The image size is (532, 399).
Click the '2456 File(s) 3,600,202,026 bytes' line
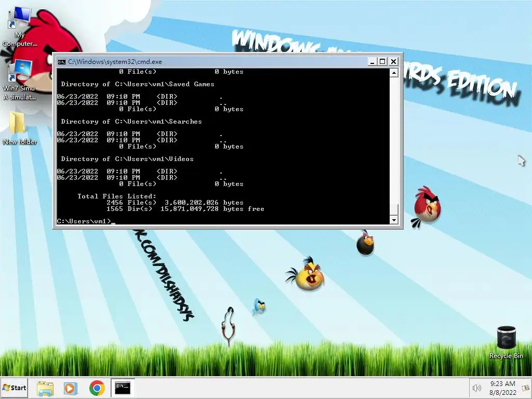pyautogui.click(x=175, y=203)
